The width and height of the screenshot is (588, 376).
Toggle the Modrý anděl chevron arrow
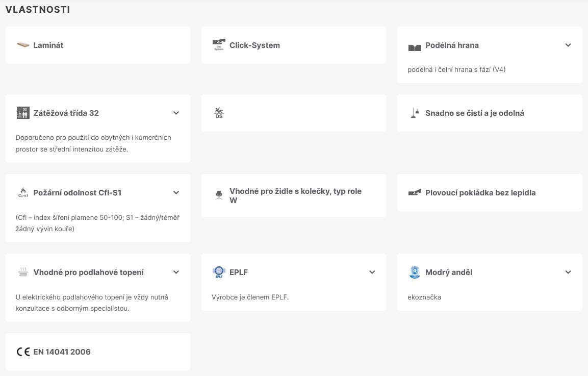click(568, 272)
